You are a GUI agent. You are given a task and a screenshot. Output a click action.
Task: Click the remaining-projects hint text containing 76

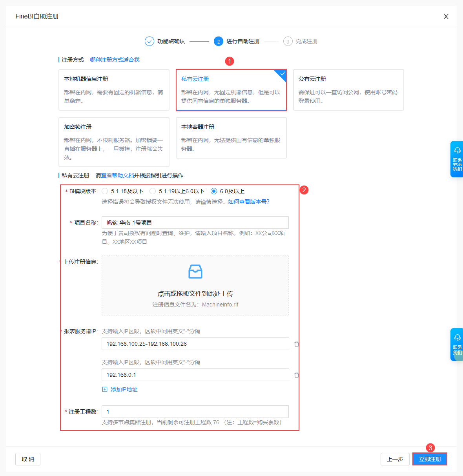coord(191,422)
